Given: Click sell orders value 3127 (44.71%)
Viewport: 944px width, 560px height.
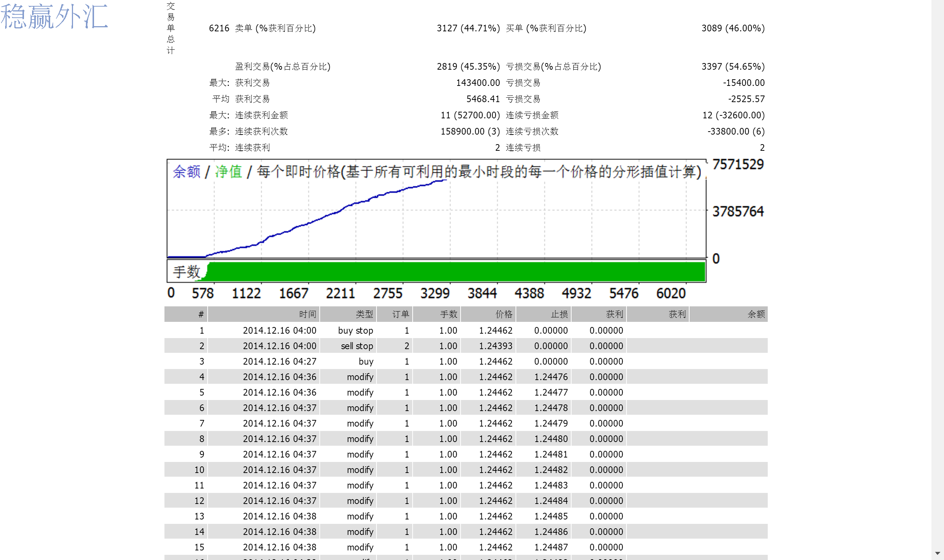Looking at the screenshot, I should pyautogui.click(x=468, y=28).
